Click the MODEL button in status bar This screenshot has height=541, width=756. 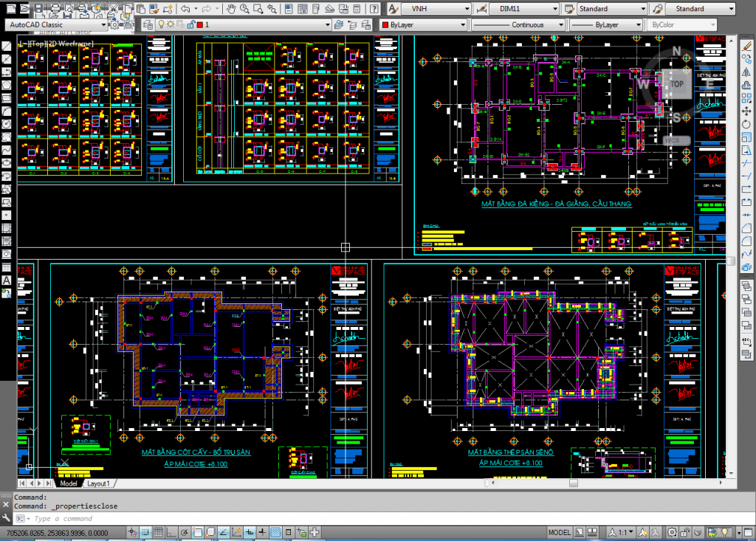[x=559, y=531]
